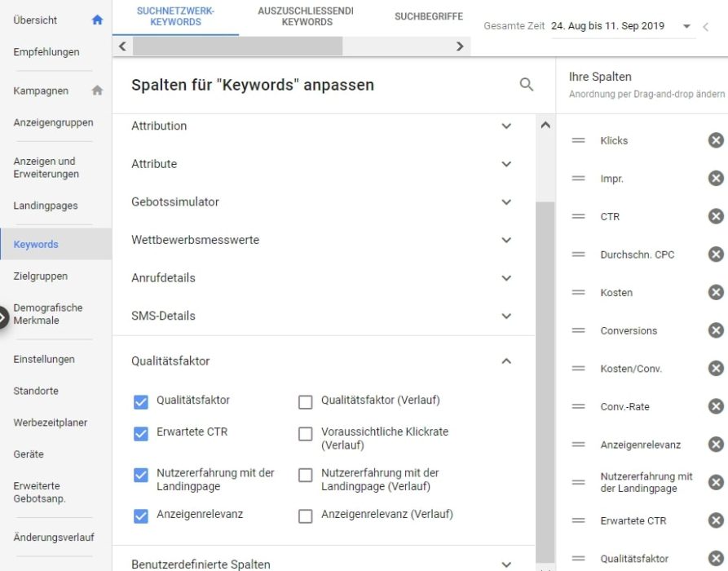Check Voraussichtliche Klickrate (Verlauf) checkbox

pyautogui.click(x=305, y=433)
